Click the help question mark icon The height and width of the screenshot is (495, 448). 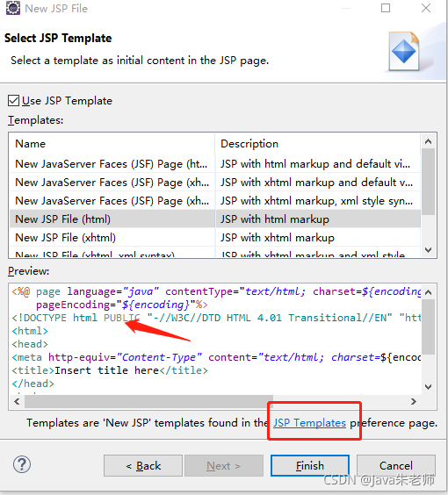coord(22,464)
